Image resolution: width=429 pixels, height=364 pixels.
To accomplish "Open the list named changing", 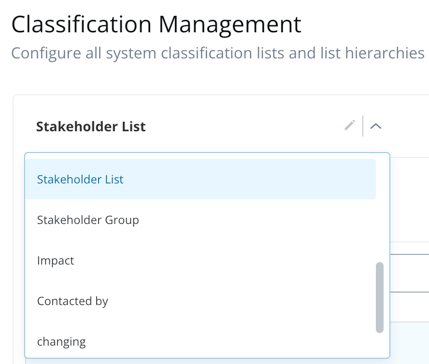I will coord(201,341).
